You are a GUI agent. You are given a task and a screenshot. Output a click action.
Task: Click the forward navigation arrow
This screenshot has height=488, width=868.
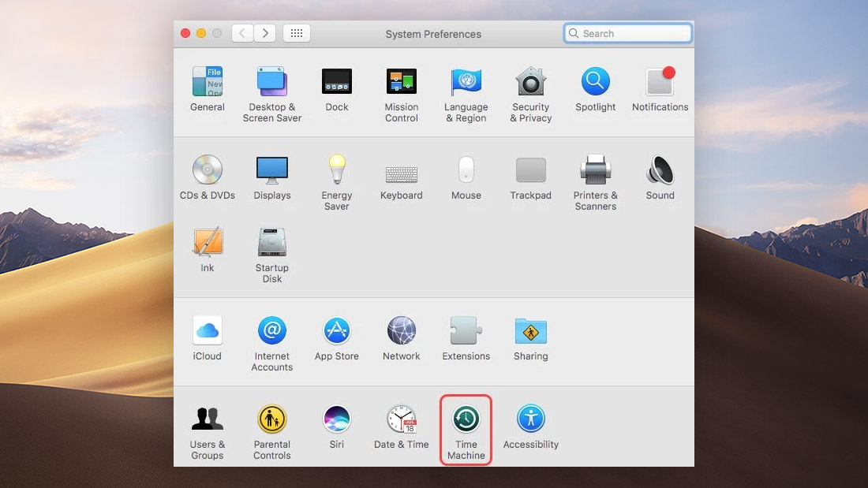click(265, 33)
